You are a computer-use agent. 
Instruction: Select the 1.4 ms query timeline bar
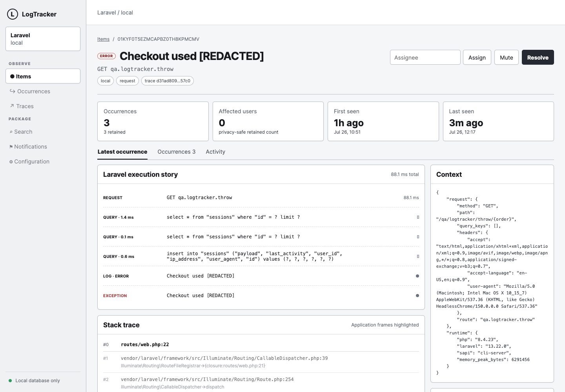click(x=418, y=217)
